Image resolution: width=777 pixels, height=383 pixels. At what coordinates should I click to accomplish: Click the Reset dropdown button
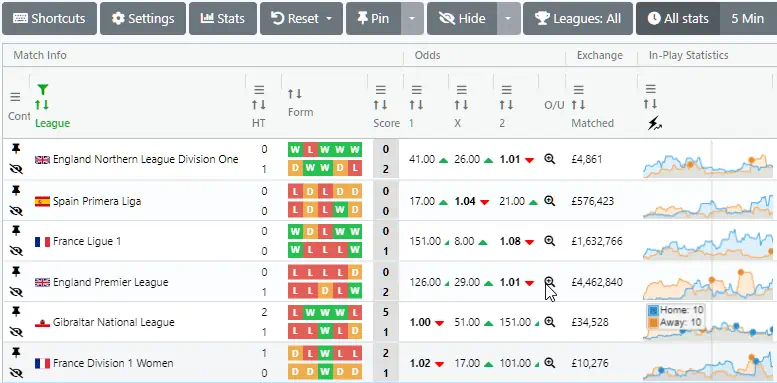tap(301, 19)
